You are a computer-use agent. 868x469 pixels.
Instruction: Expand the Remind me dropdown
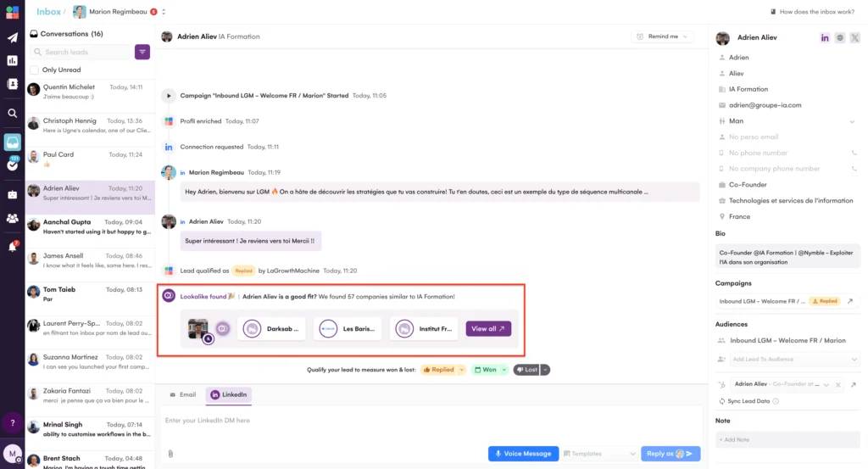(662, 37)
